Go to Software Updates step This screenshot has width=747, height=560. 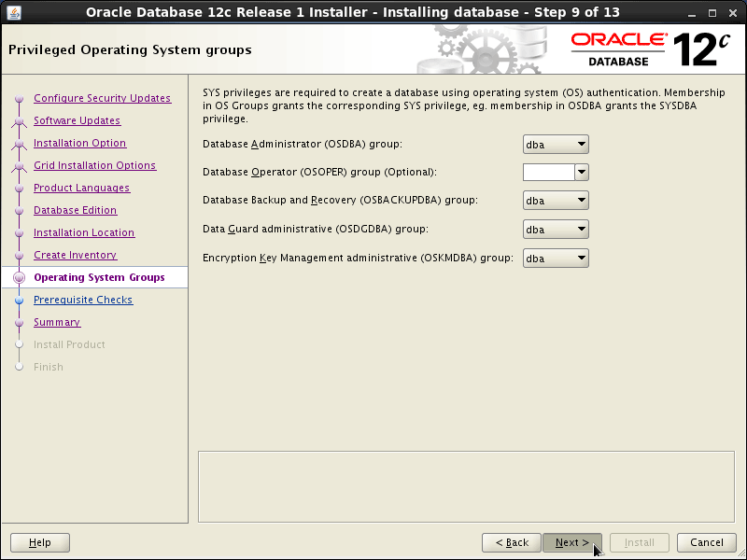(78, 120)
